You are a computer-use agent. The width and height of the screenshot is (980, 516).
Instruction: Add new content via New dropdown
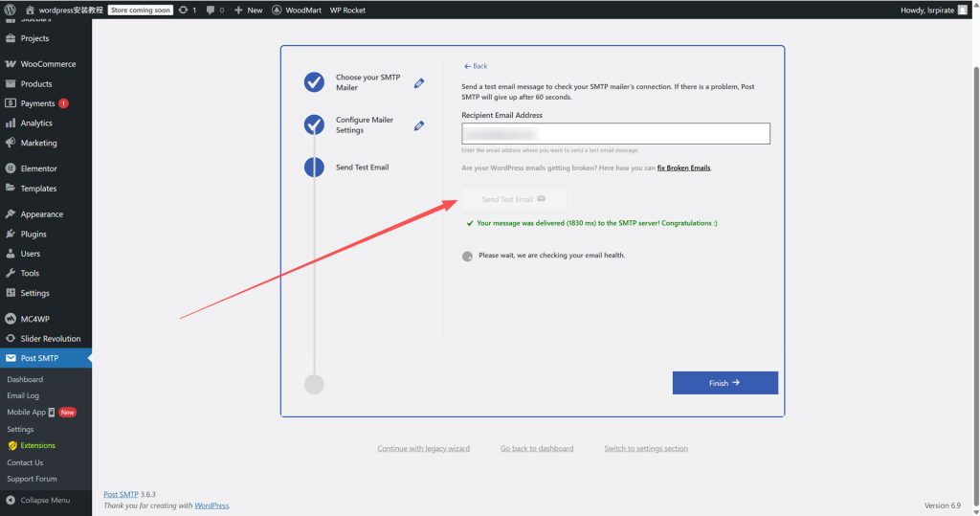[x=249, y=10]
